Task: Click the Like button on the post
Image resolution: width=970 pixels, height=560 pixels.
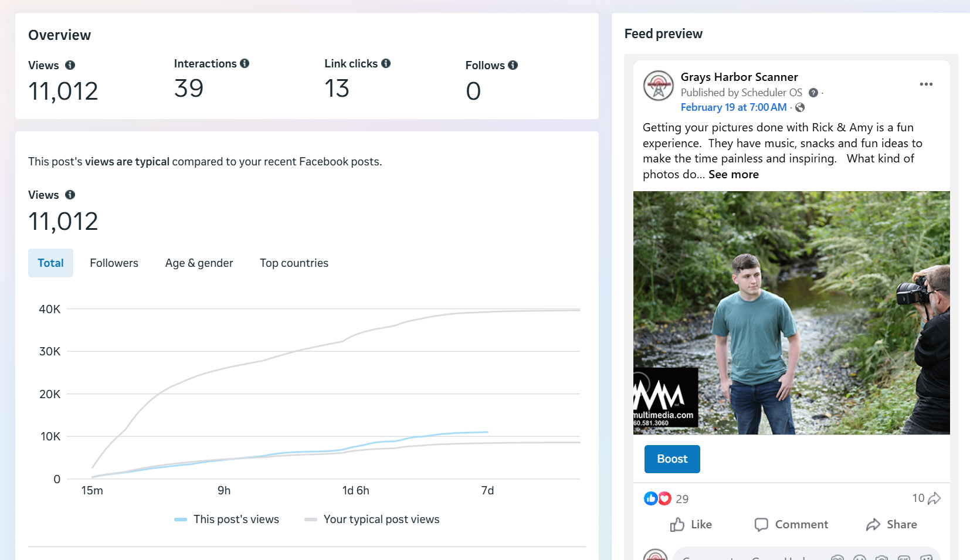Action: (691, 524)
